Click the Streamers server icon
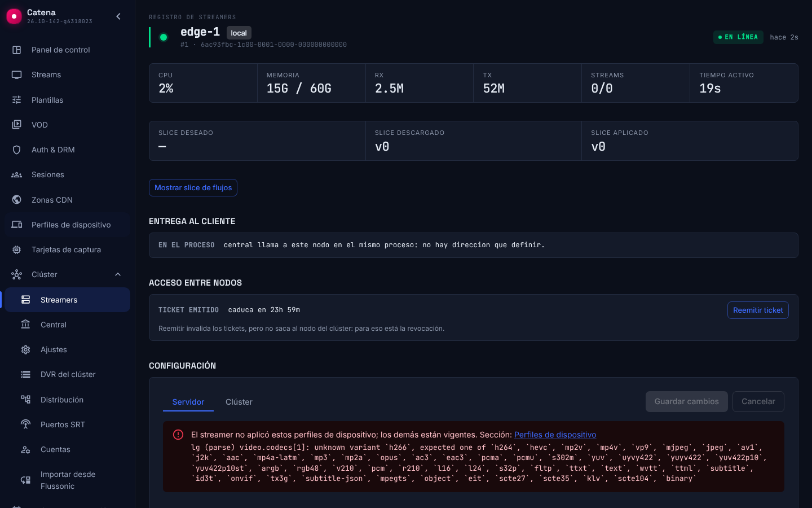 [x=26, y=300]
